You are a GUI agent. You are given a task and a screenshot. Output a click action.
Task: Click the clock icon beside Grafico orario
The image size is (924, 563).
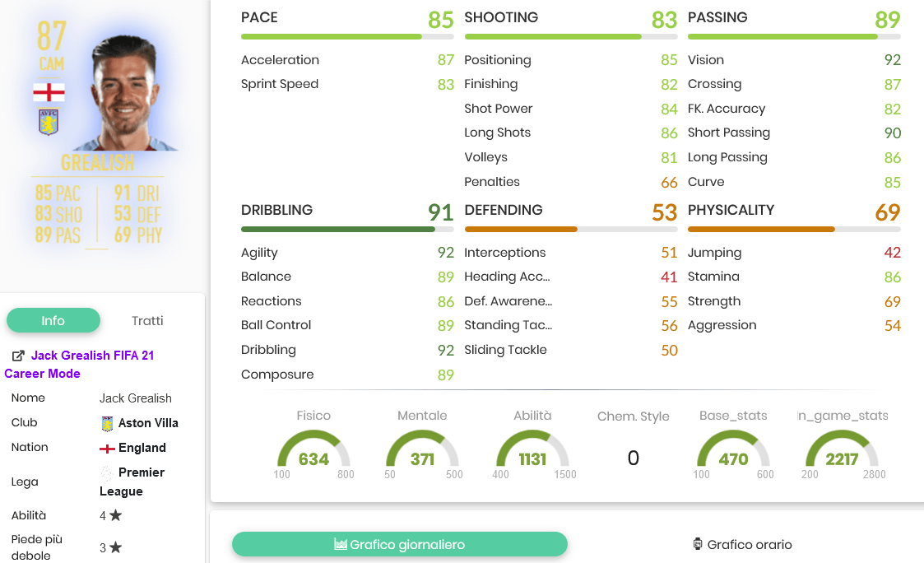click(x=698, y=544)
